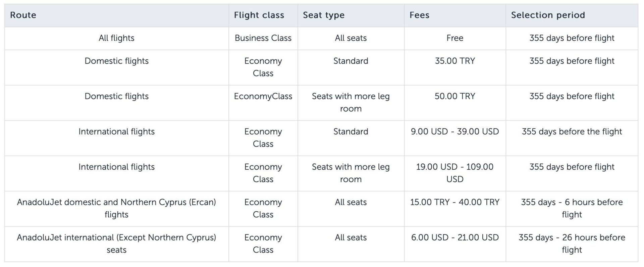Click the Business Class cell
The height and width of the screenshot is (267, 644).
pyautogui.click(x=263, y=38)
